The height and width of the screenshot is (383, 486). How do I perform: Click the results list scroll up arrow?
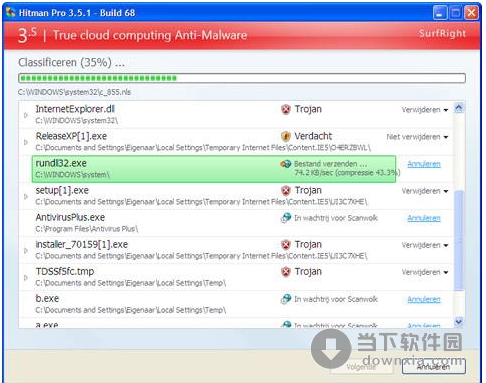(x=459, y=108)
